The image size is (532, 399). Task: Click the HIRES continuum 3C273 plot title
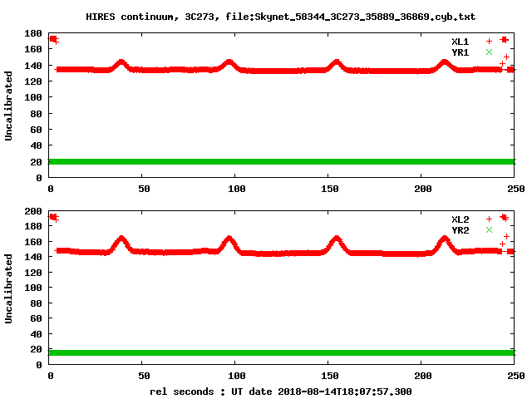pyautogui.click(x=281, y=17)
